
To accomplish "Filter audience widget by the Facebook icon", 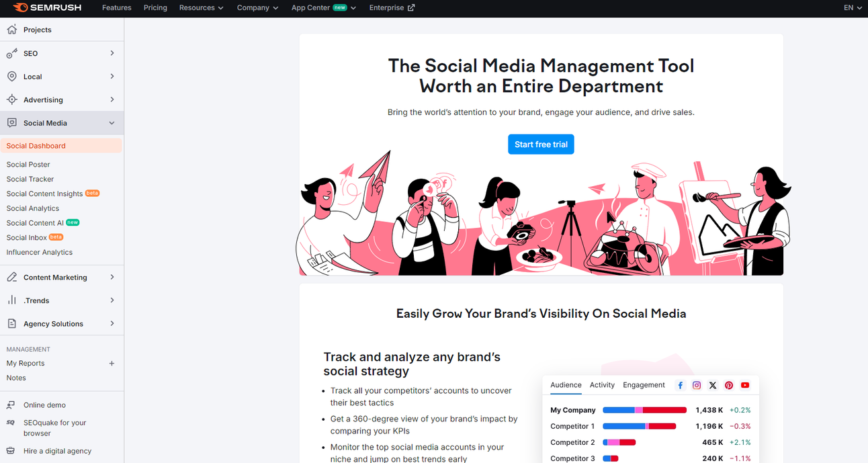I will point(680,385).
